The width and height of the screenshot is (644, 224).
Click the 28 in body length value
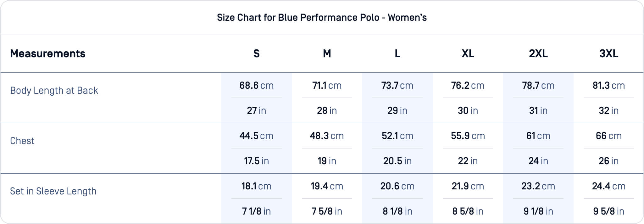click(327, 110)
